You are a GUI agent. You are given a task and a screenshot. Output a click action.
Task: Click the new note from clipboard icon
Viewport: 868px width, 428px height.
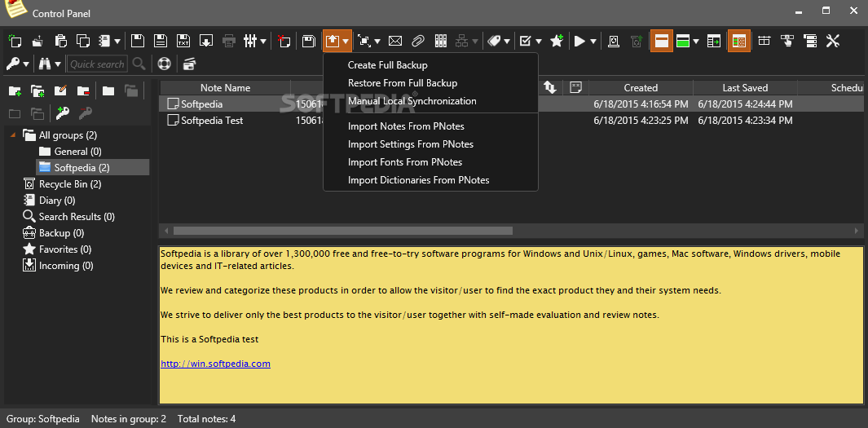[61, 41]
